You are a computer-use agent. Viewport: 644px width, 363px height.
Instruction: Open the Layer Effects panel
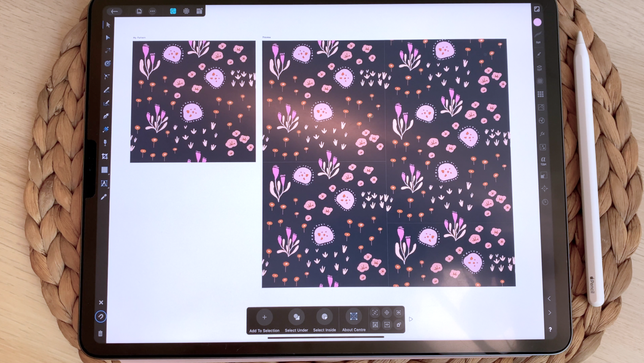(x=542, y=134)
